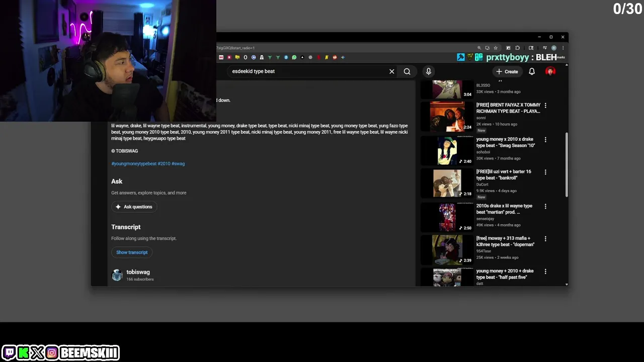This screenshot has height=362, width=644.
Task: Click Show transcript button
Action: (132, 252)
